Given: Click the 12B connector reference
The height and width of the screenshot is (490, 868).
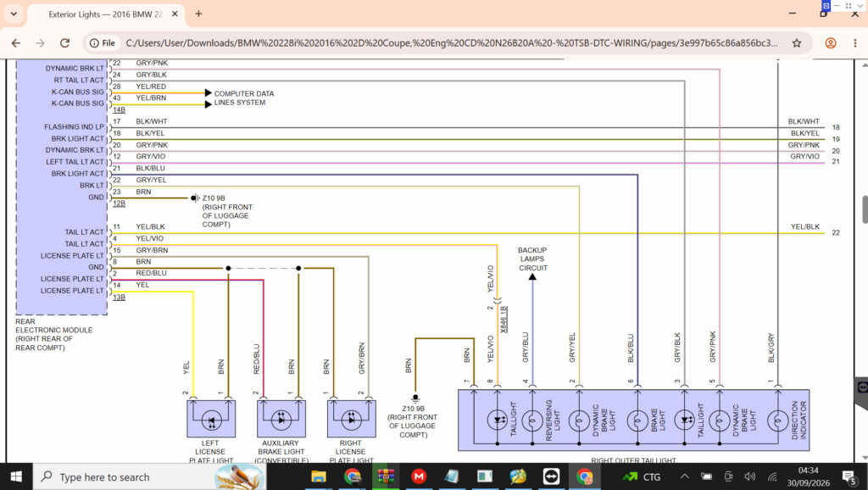Looking at the screenshot, I should click(119, 203).
